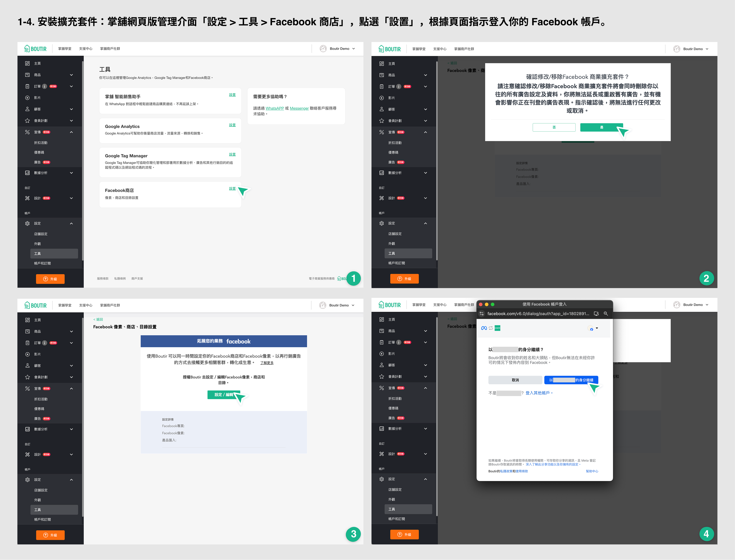Expand the 數據分析 chevron in screenshot 3 sidebar
The height and width of the screenshot is (560, 735).
[71, 429]
